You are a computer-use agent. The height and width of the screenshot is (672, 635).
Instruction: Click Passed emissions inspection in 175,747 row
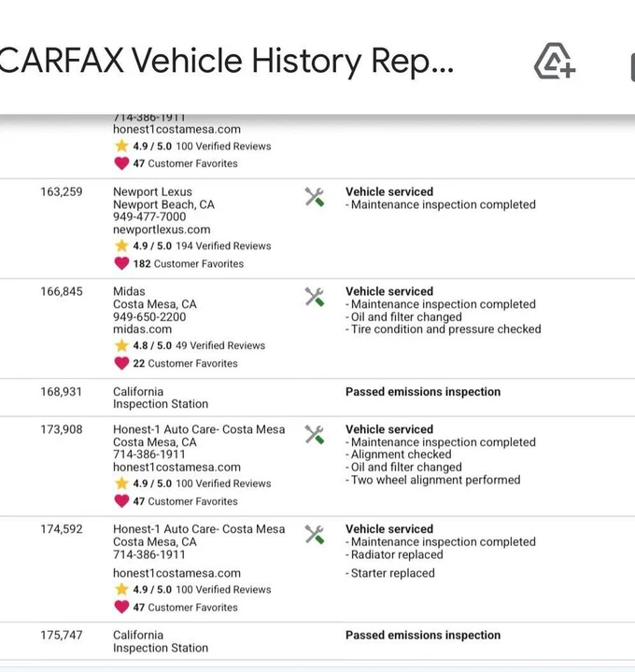point(423,636)
